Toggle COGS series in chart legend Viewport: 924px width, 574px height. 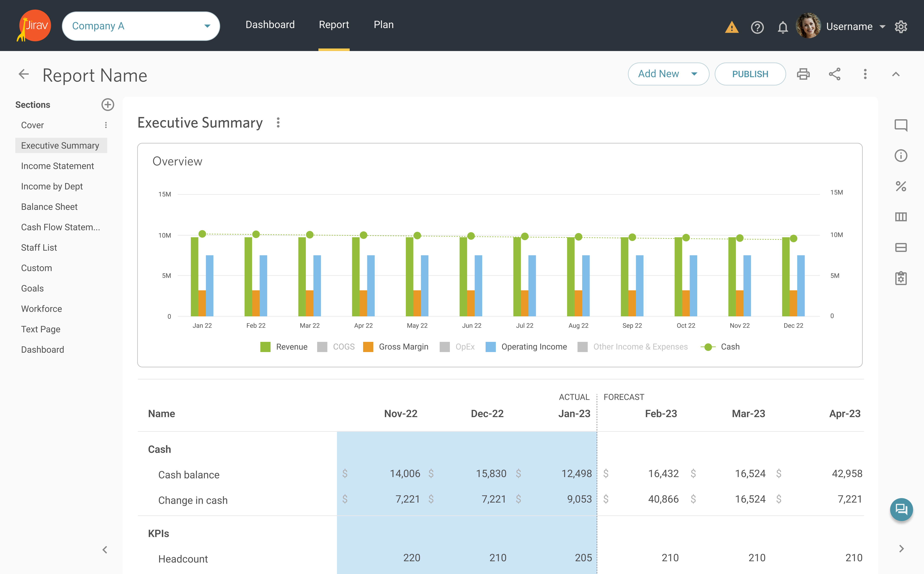343,347
